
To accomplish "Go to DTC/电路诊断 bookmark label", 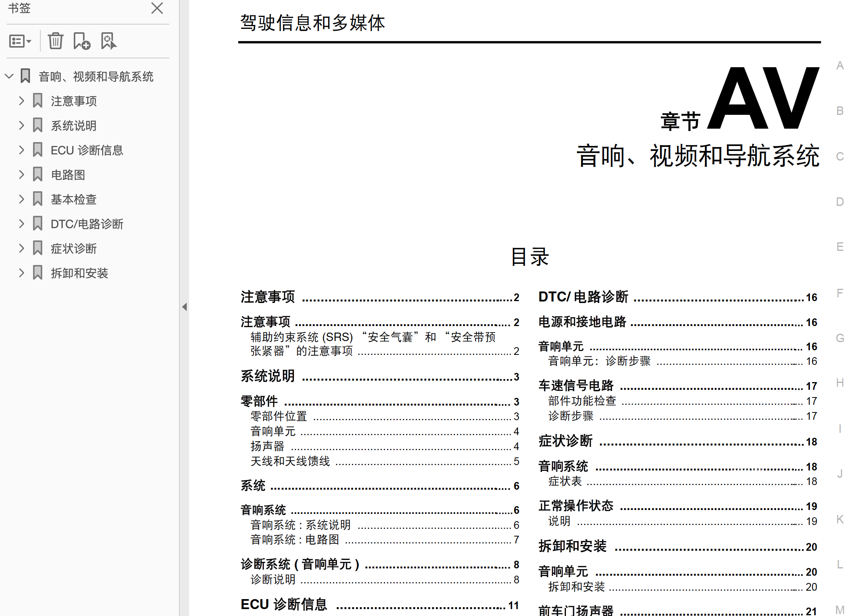I will point(87,224).
